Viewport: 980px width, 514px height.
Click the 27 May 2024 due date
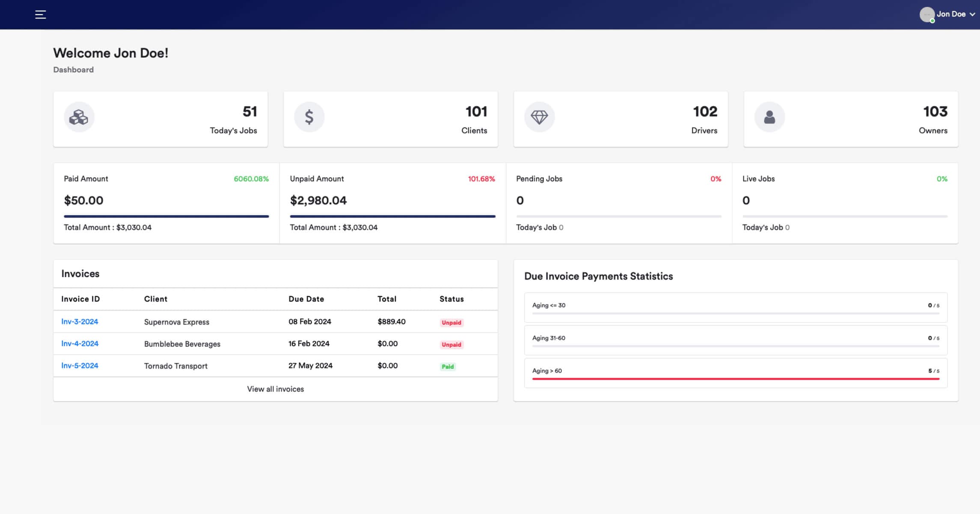[x=311, y=365]
